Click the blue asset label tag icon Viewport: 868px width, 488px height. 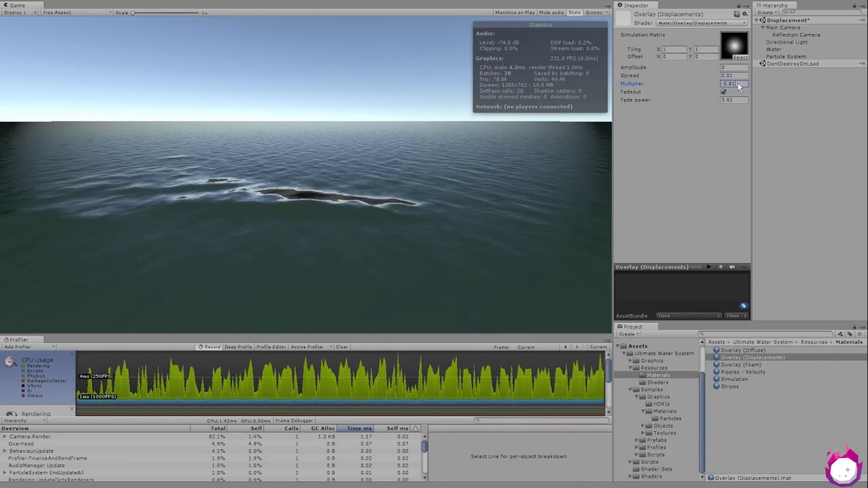[743, 306]
